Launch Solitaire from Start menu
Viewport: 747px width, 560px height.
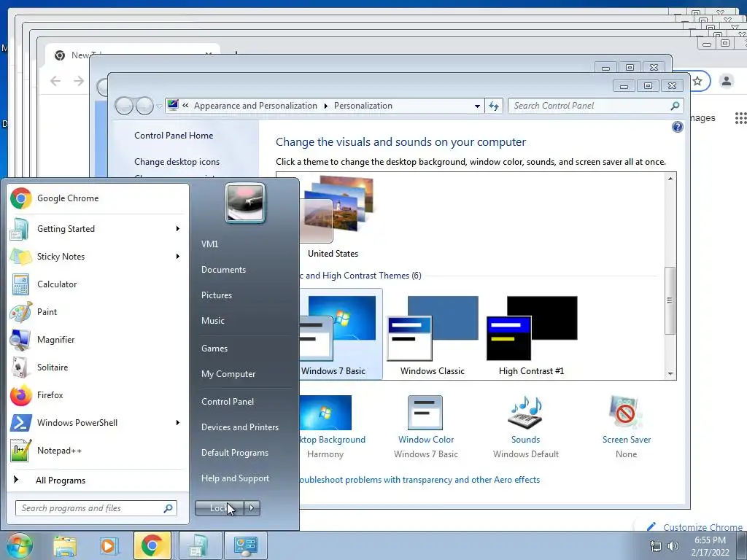tap(98, 367)
